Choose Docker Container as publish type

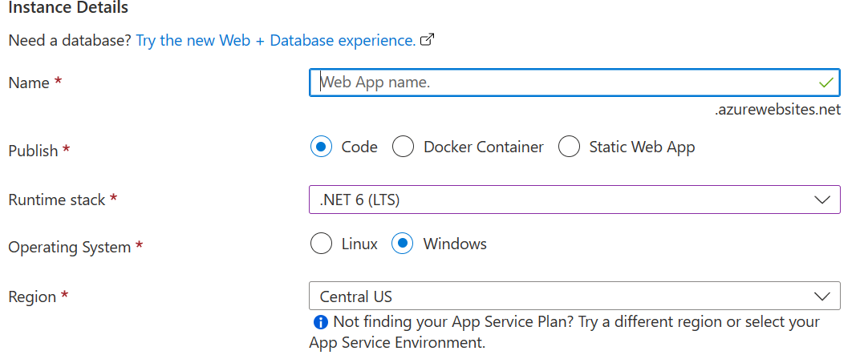click(x=404, y=147)
